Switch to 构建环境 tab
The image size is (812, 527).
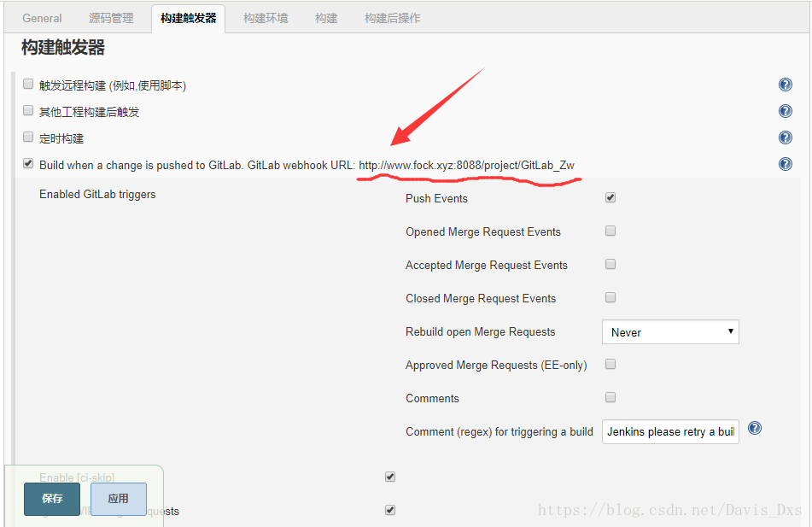point(266,18)
